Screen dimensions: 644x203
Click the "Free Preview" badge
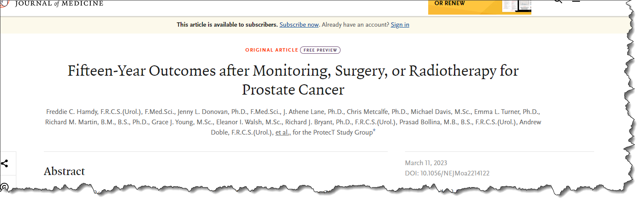click(x=320, y=50)
